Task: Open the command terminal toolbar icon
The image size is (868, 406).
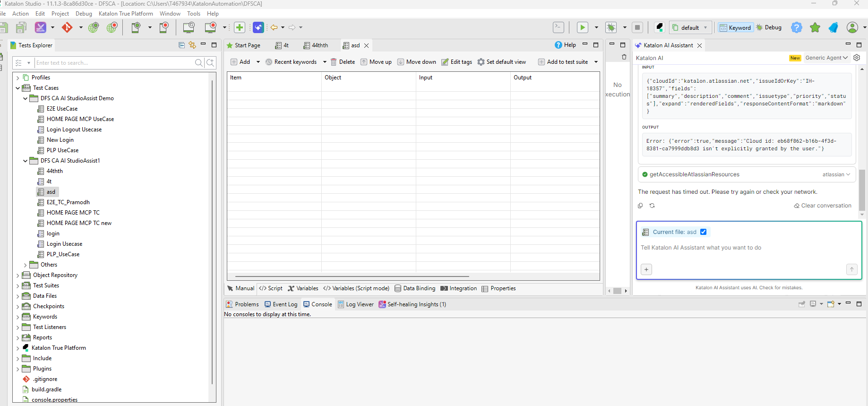Action: tap(559, 27)
